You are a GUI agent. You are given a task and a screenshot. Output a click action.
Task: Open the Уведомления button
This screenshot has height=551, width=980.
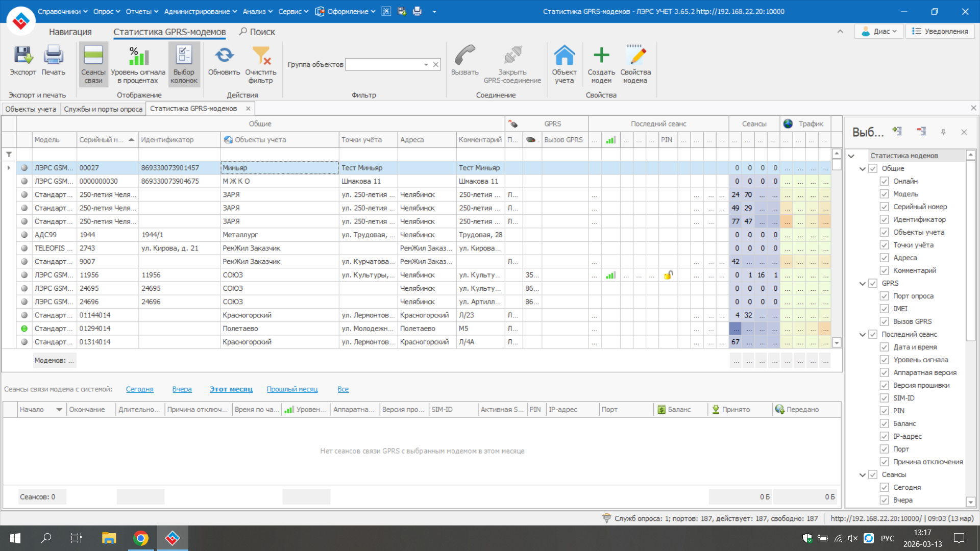940,32
